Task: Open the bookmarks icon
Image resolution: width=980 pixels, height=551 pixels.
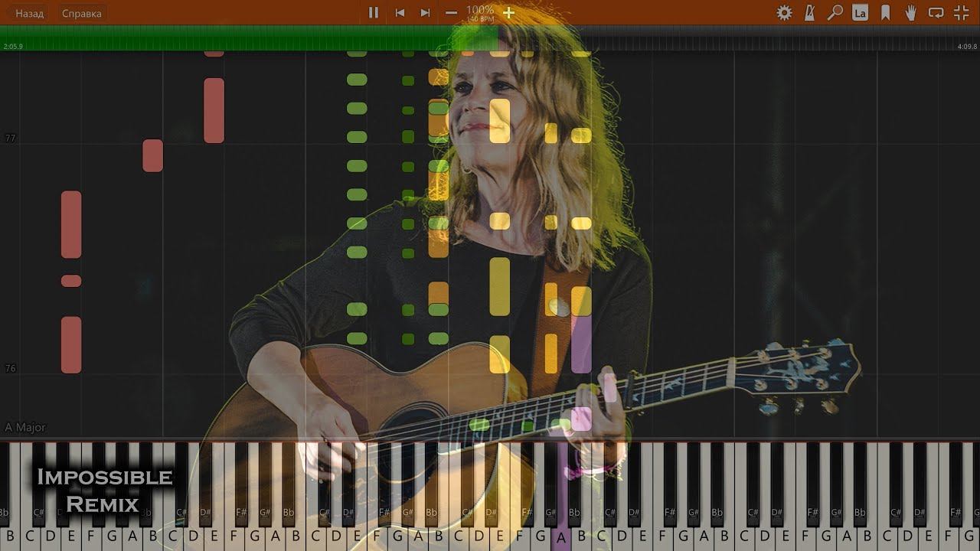Action: [x=886, y=12]
